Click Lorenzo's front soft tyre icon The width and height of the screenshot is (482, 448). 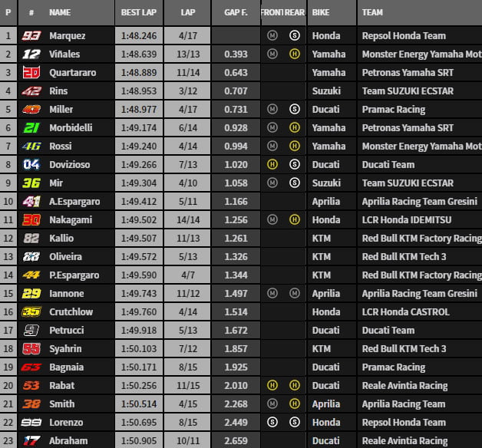click(x=272, y=423)
